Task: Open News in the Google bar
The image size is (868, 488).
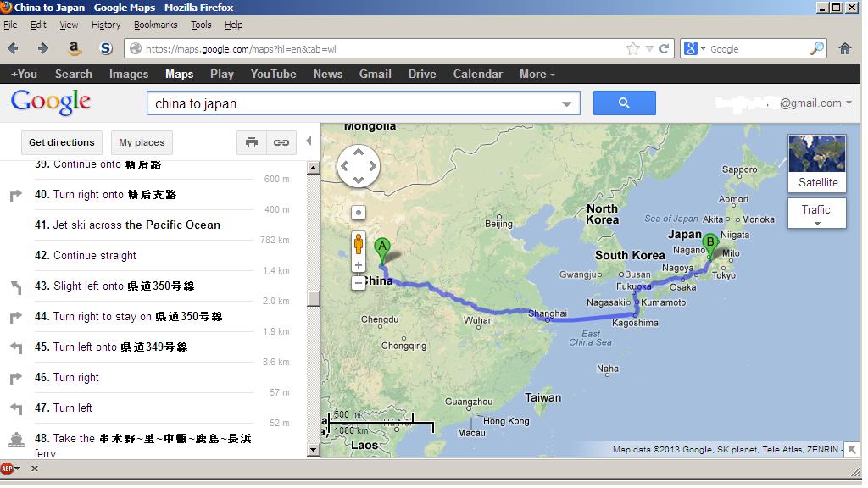Action: point(328,75)
